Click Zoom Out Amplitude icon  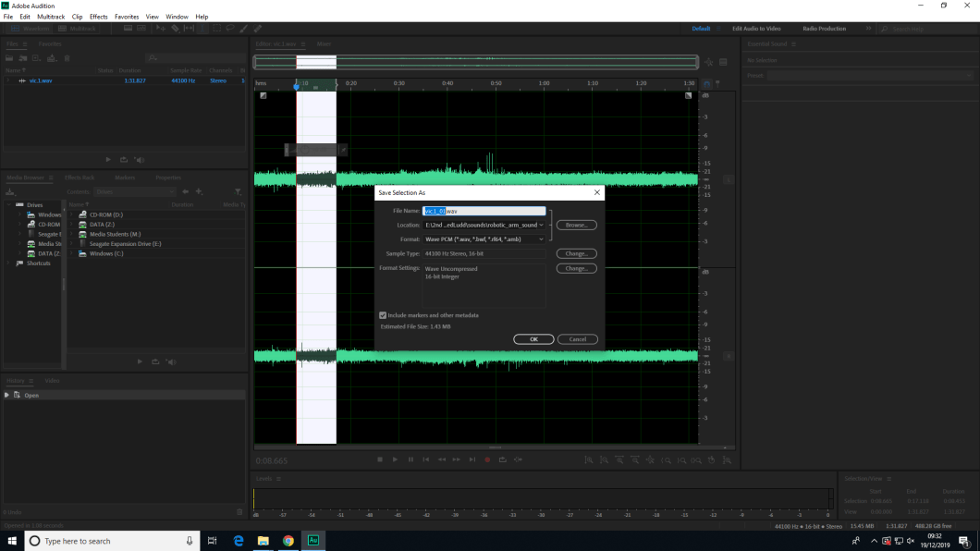pyautogui.click(x=604, y=459)
